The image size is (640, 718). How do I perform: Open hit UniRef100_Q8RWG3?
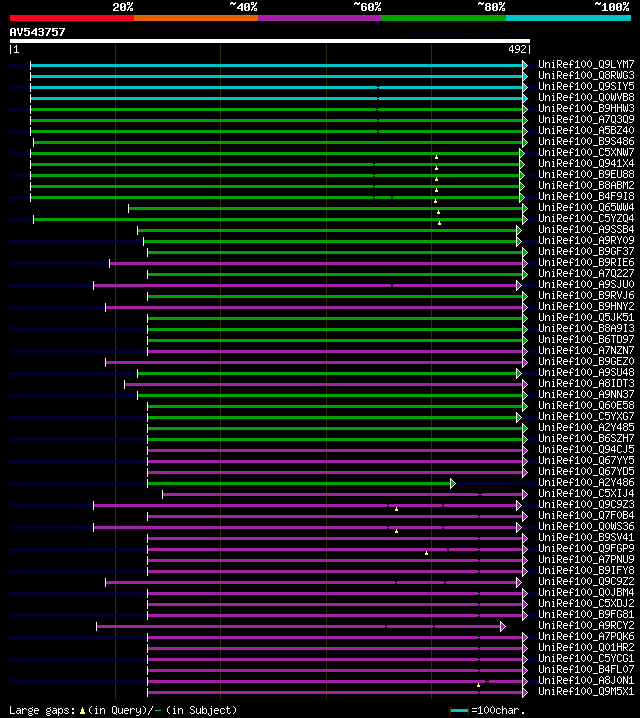pyautogui.click(x=586, y=76)
